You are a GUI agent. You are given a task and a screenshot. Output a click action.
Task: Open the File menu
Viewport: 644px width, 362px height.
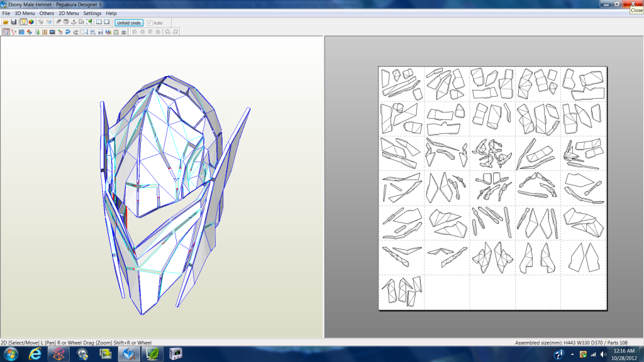6,13
